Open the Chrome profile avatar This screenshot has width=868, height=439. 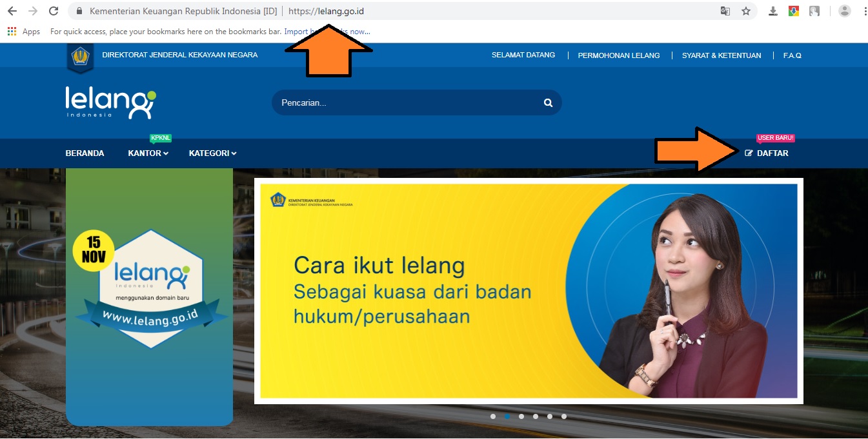[845, 11]
